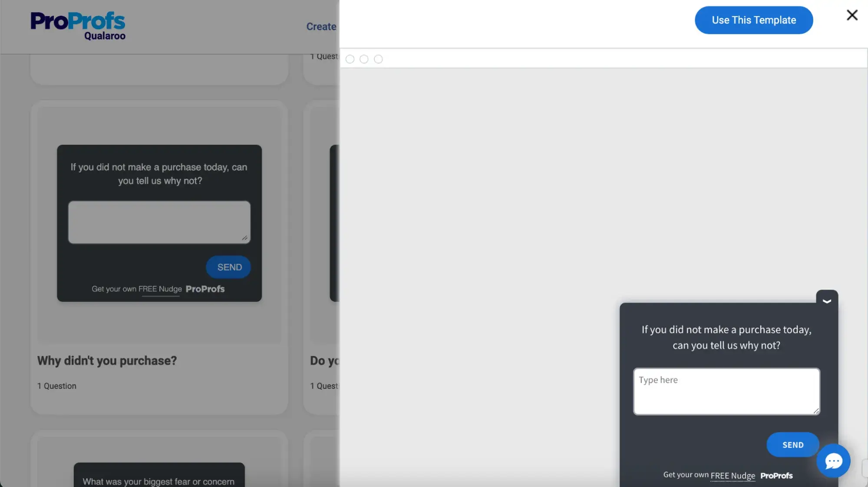This screenshot has width=868, height=487.
Task: Open the chat support bubble icon
Action: (834, 461)
